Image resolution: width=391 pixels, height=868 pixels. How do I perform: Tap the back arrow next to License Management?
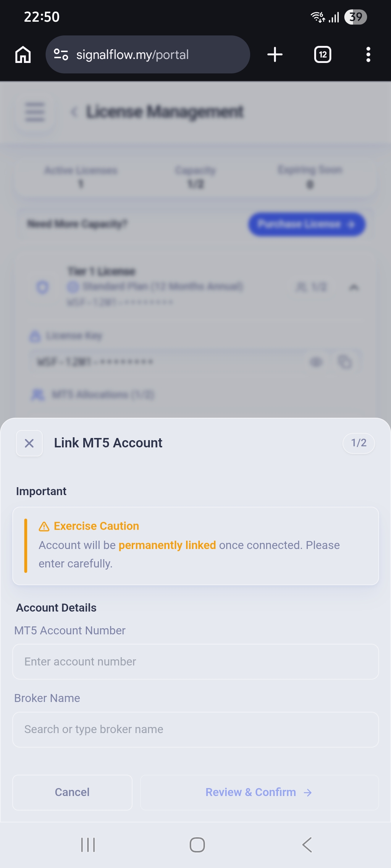pyautogui.click(x=75, y=112)
